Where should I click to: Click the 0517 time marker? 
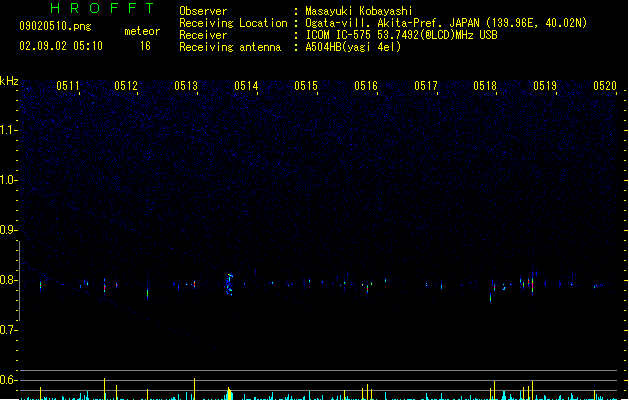click(426, 86)
